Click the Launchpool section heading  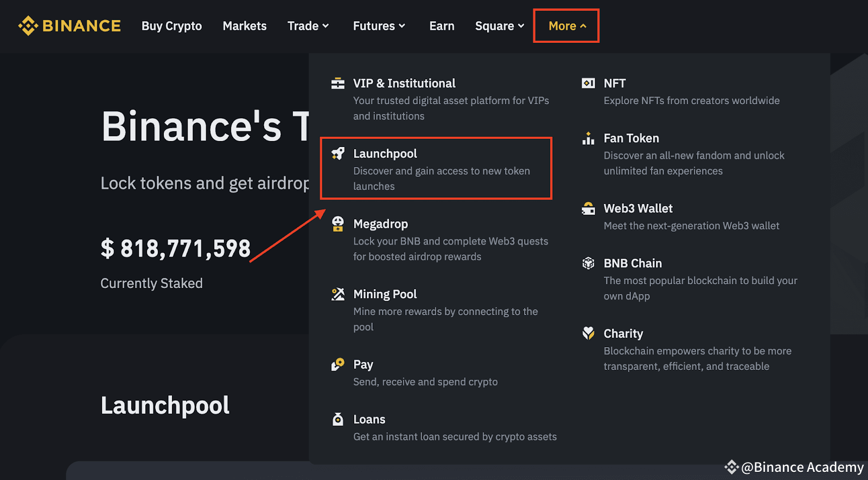coord(165,405)
